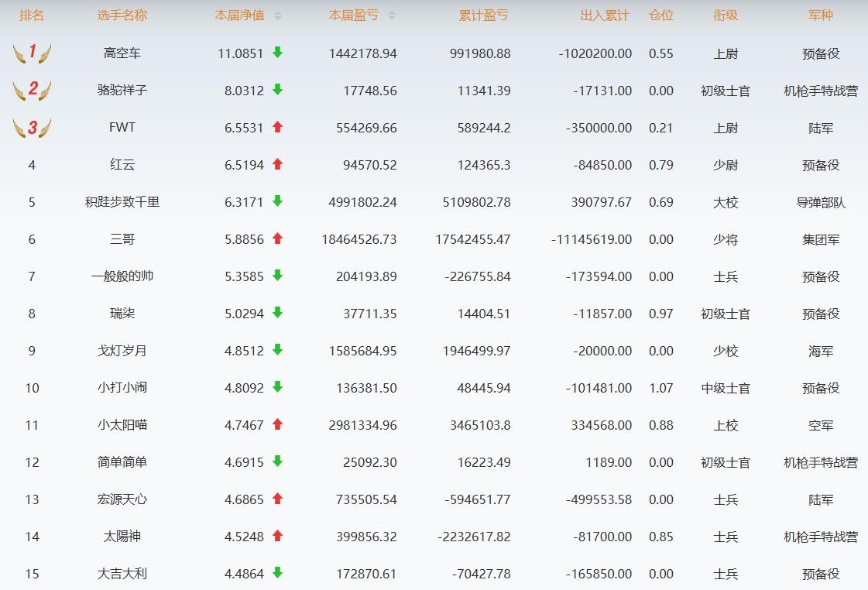Sort by 本届净值 using sort arrows

click(x=278, y=15)
